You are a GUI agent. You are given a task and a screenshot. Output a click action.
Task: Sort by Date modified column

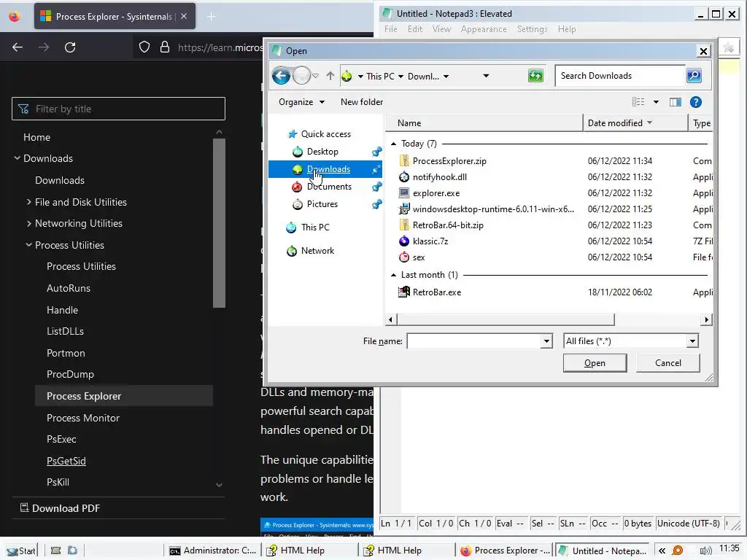click(x=635, y=122)
